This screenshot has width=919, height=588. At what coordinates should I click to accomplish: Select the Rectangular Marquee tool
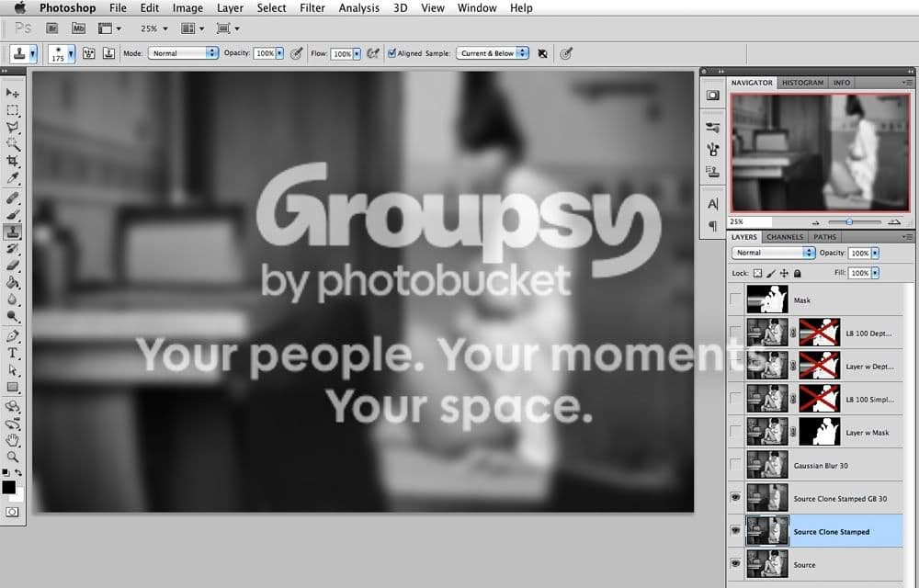click(x=12, y=110)
